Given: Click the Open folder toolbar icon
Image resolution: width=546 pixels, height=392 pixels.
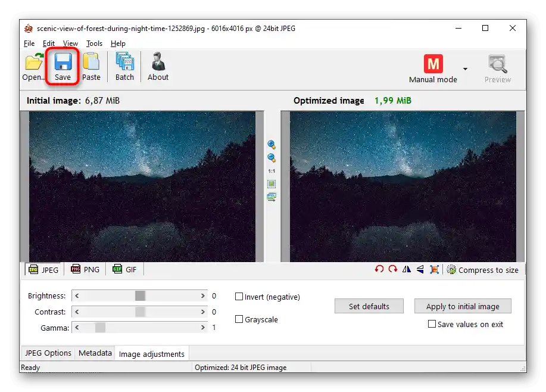Looking at the screenshot, I should (x=34, y=63).
